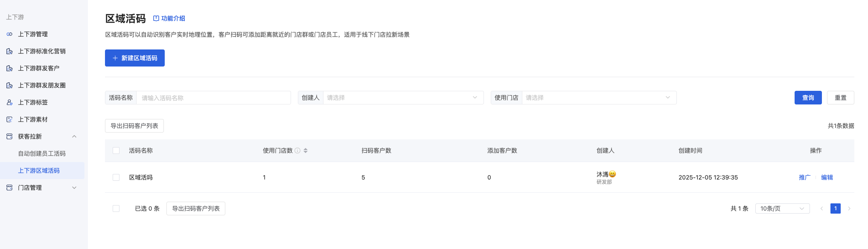Open the 使用门店 dropdown
Viewport: 868px width, 249px height.
pos(599,98)
